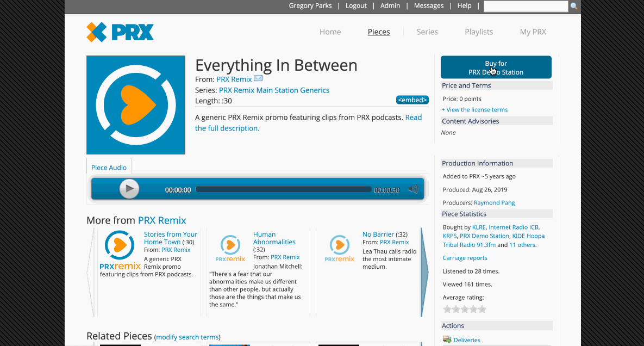This screenshot has height=346, width=644.
Task: Click the PRX logo
Action: click(x=120, y=32)
